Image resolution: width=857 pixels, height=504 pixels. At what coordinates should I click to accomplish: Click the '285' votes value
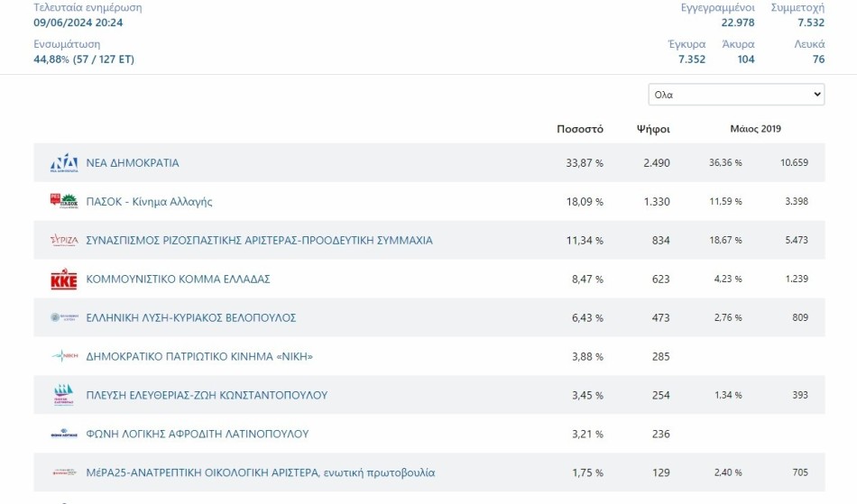click(660, 356)
